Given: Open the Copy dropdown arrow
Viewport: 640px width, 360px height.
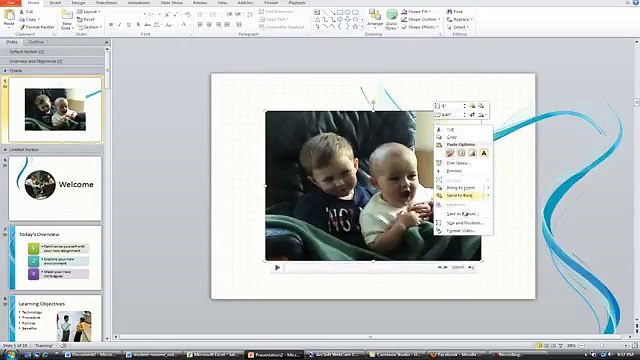Looking at the screenshot, I should (x=38, y=19).
